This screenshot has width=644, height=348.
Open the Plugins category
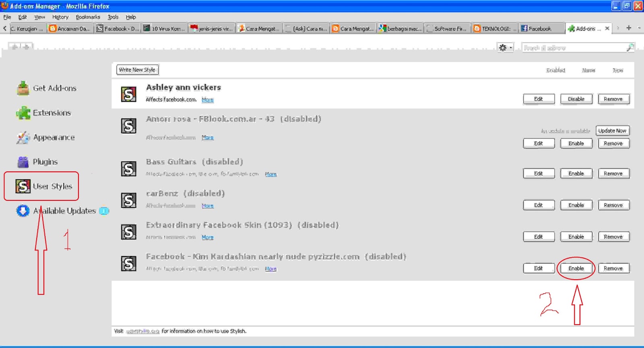click(37, 162)
